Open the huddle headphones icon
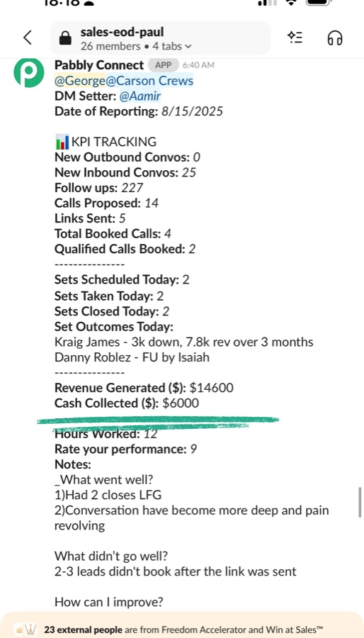 point(335,38)
